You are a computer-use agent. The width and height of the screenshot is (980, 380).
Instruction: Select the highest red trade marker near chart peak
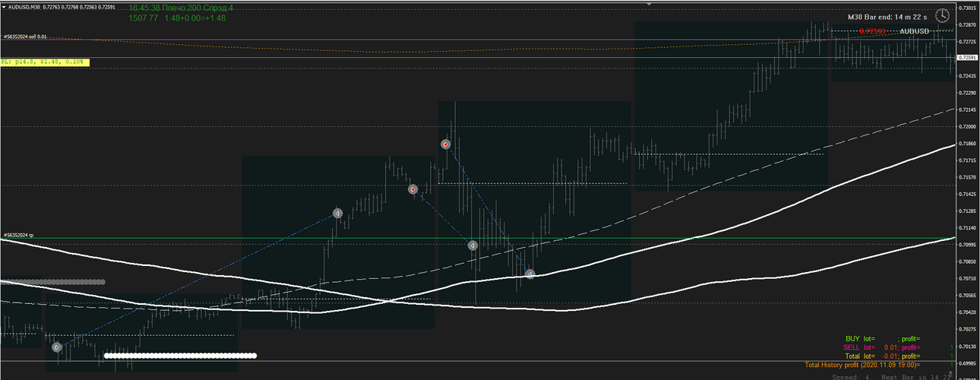pyautogui.click(x=447, y=144)
